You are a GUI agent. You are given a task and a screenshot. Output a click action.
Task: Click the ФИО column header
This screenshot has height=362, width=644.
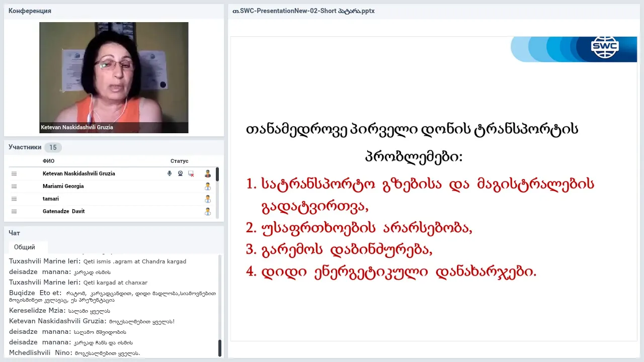48,161
